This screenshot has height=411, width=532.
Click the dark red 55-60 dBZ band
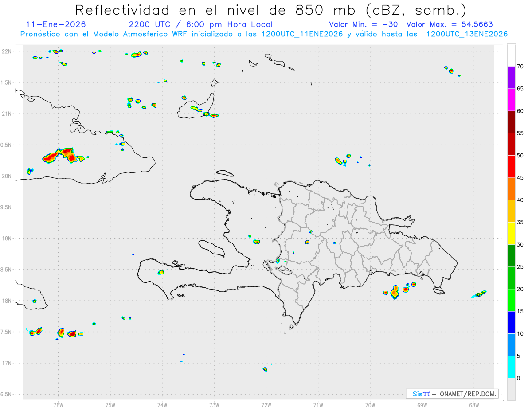(x=511, y=122)
